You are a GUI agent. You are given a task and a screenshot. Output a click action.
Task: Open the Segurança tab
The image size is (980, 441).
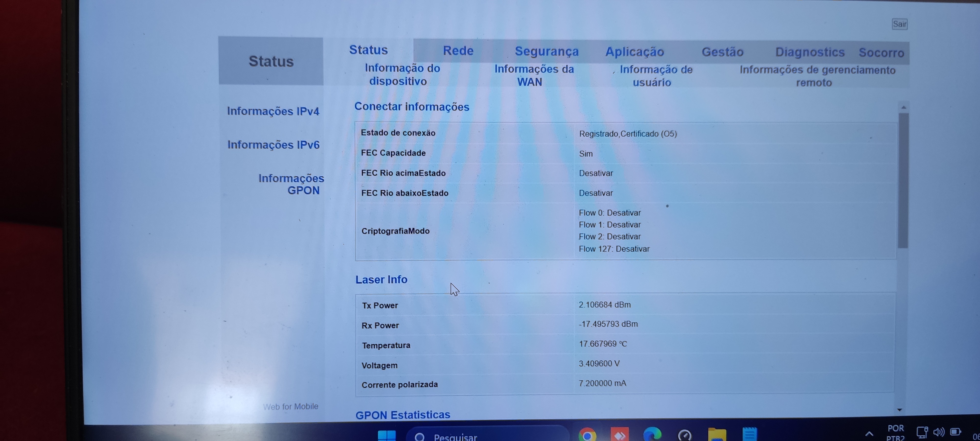tap(546, 51)
